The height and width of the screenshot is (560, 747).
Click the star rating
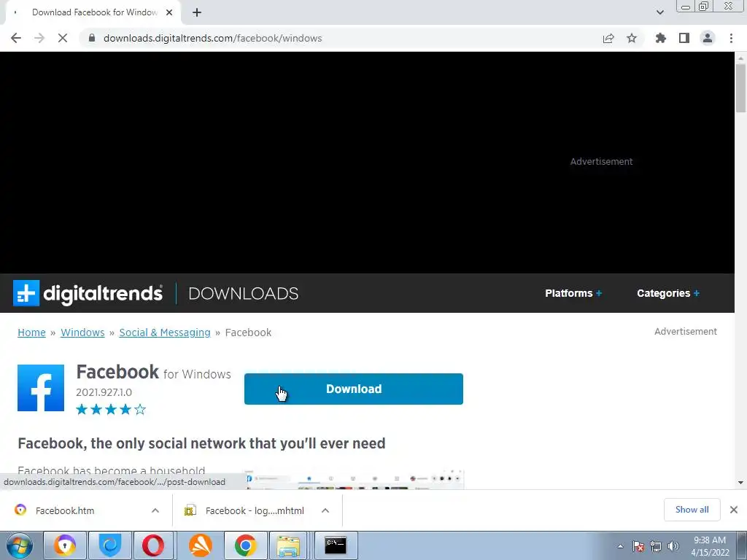point(111,410)
